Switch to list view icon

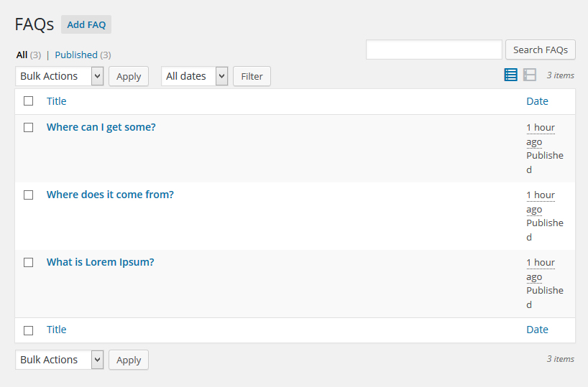pos(510,75)
